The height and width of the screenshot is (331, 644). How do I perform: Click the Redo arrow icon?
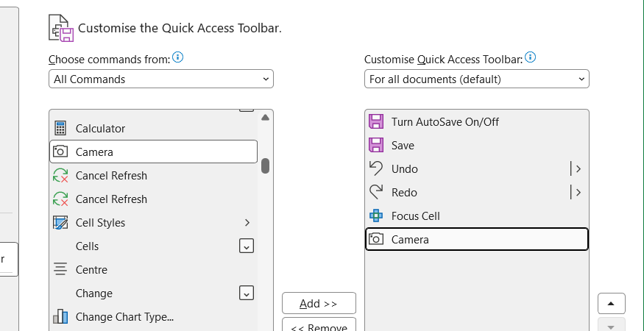coord(376,192)
